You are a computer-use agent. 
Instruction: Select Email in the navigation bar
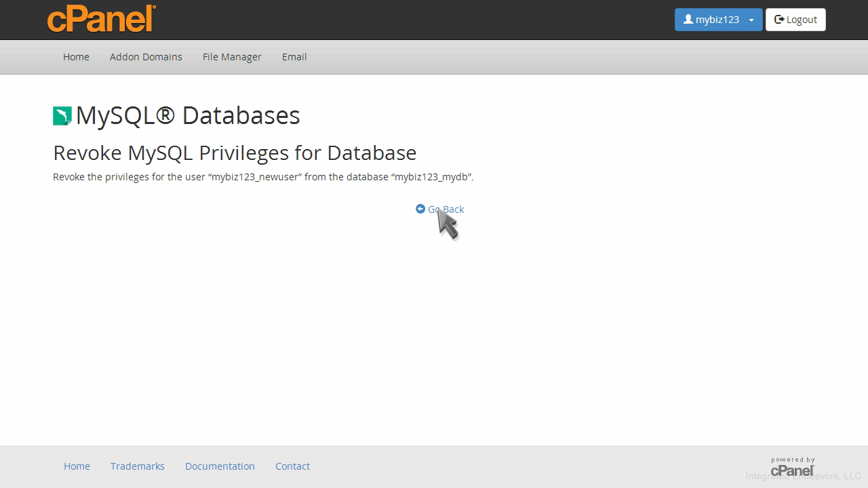294,57
